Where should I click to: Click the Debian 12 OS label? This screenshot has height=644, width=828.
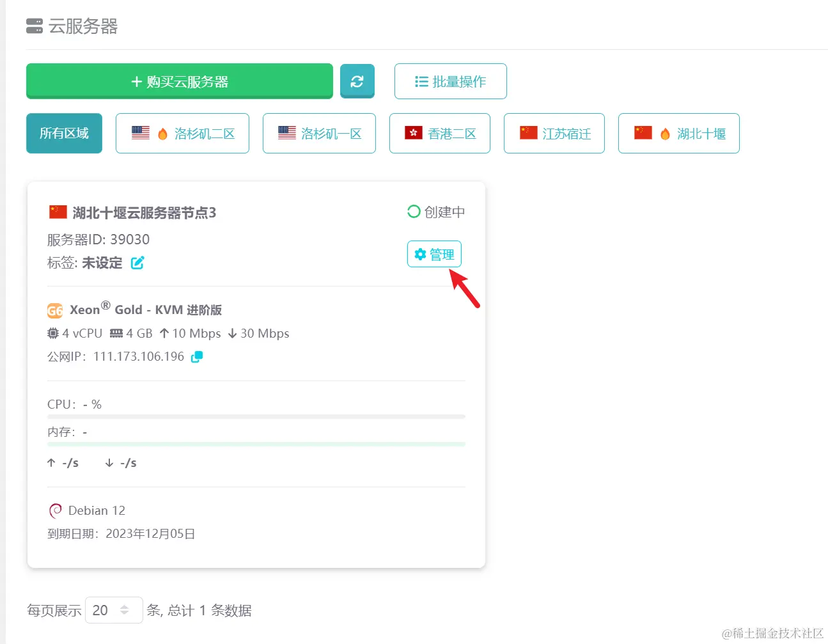pyautogui.click(x=97, y=510)
